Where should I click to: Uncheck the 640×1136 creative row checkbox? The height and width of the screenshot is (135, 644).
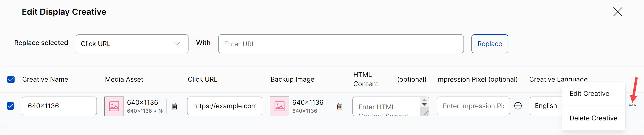tap(11, 106)
